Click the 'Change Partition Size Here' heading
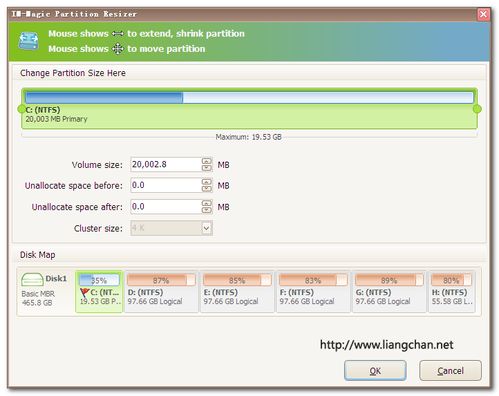Viewport: 499px width, 396px height. (x=73, y=73)
